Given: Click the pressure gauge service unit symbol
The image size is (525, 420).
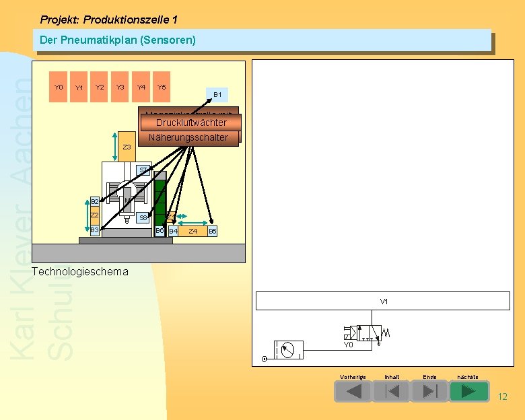Looking at the screenshot, I should (289, 350).
